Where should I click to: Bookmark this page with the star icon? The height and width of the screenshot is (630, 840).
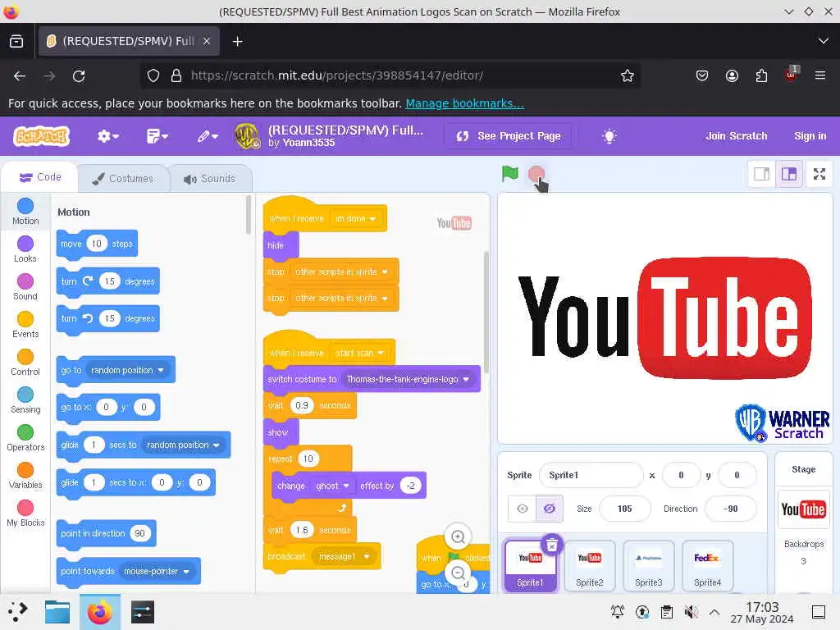coord(628,76)
